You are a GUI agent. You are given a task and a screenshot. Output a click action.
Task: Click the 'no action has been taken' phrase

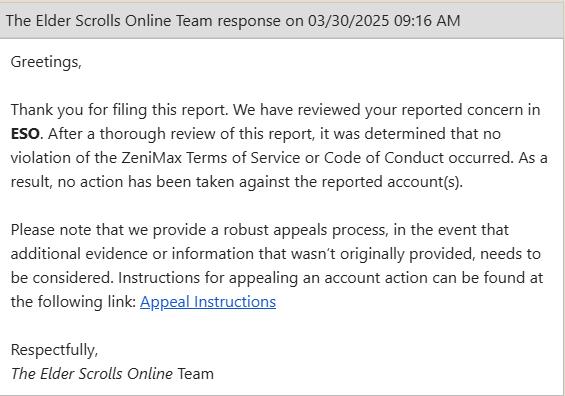coord(146,182)
